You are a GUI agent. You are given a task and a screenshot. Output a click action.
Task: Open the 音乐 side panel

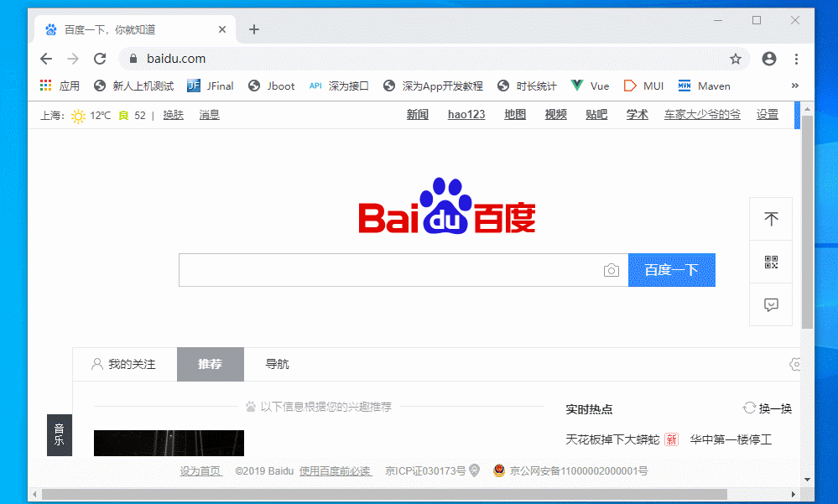click(x=60, y=435)
